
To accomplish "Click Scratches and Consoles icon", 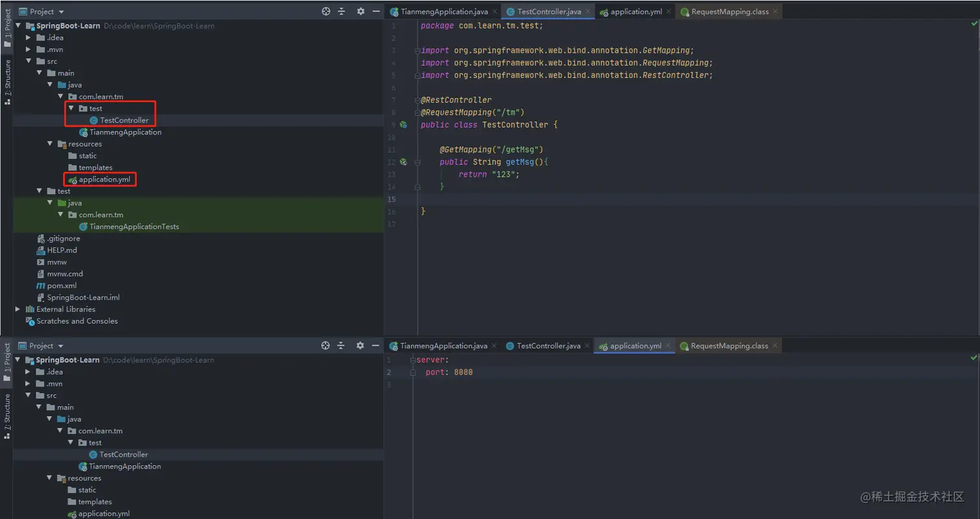I will (30, 321).
